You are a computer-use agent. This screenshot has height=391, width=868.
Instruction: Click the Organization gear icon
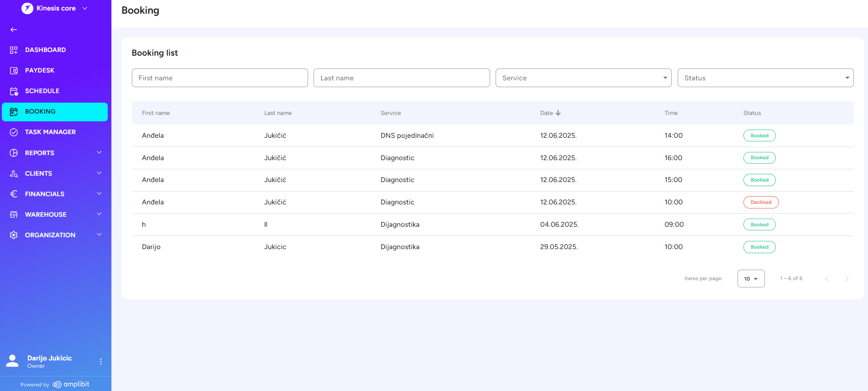[14, 235]
